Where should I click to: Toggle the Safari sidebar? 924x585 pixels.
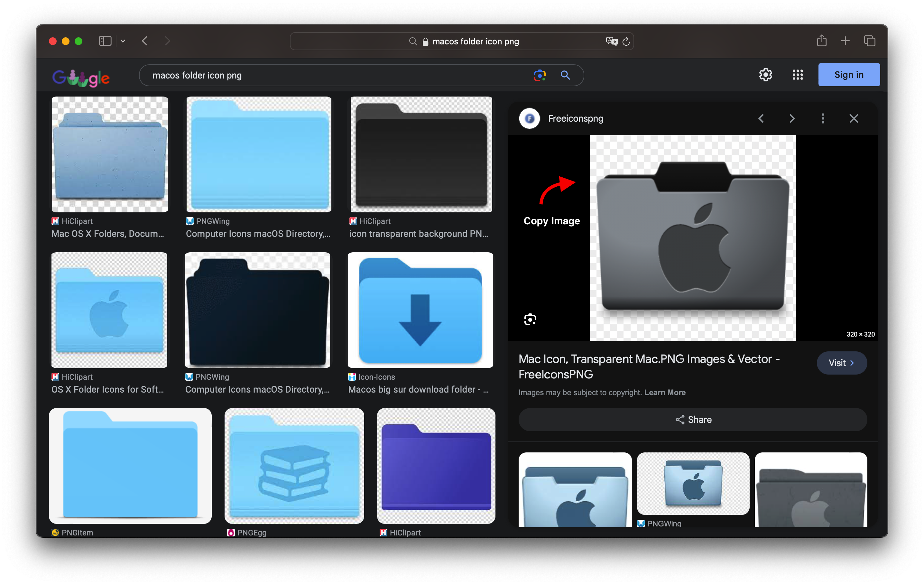click(x=105, y=41)
